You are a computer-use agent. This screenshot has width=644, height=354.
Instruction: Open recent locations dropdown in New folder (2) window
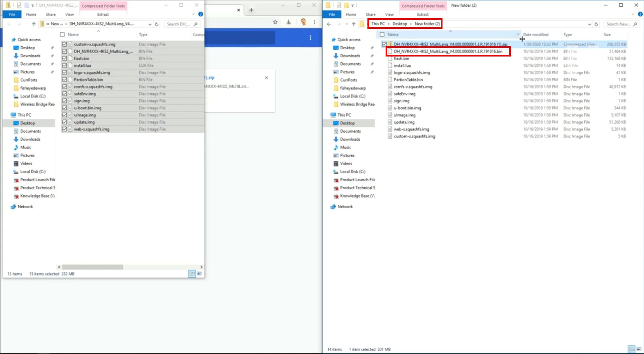pyautogui.click(x=346, y=24)
